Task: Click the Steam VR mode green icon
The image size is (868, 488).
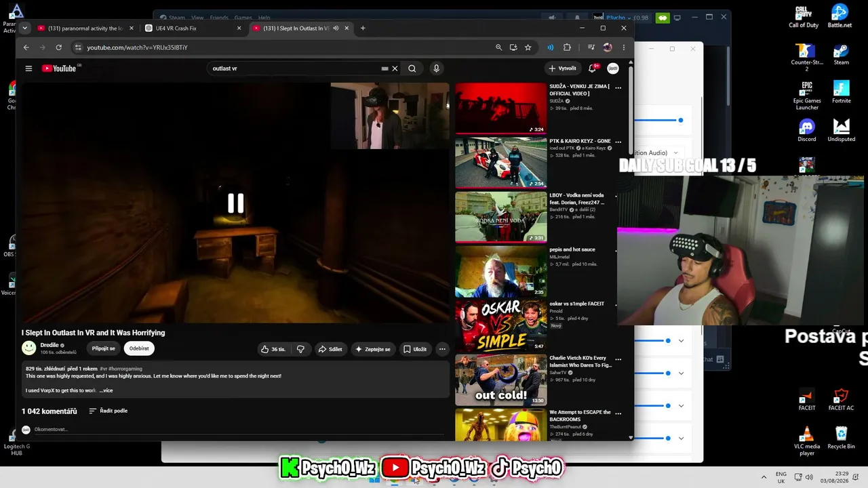Action: coord(663,18)
